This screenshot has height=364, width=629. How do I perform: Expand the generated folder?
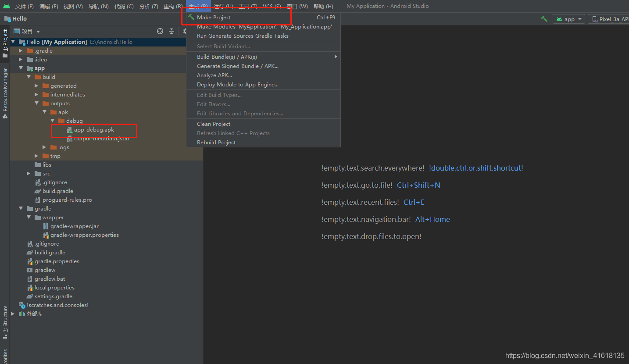[x=36, y=86]
